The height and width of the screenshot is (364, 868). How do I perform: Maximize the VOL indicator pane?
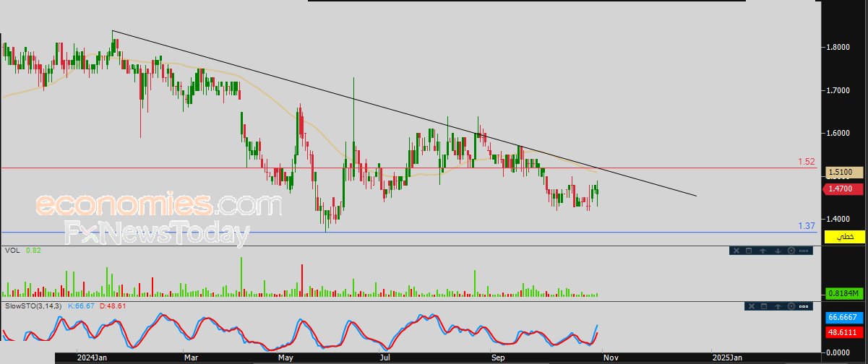point(749,251)
